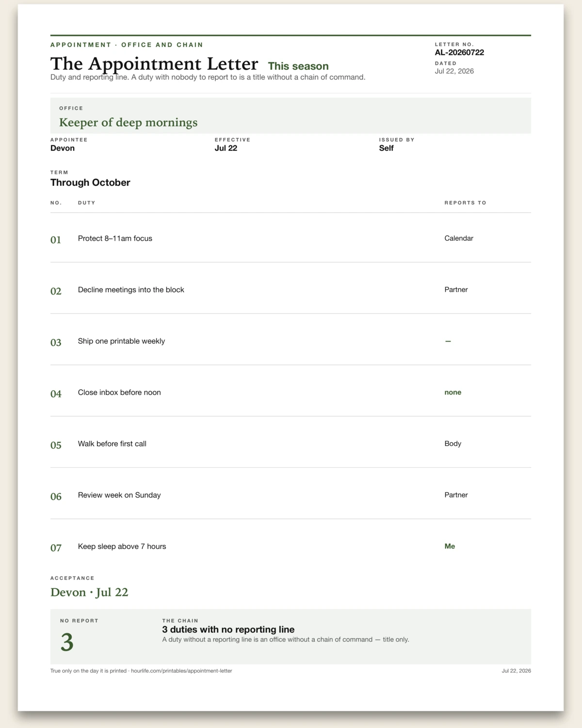Viewport: 582px width, 728px height.
Task: Click the footer URL 'hourlife.com/printables/appointment-letter'
Action: pos(181,671)
